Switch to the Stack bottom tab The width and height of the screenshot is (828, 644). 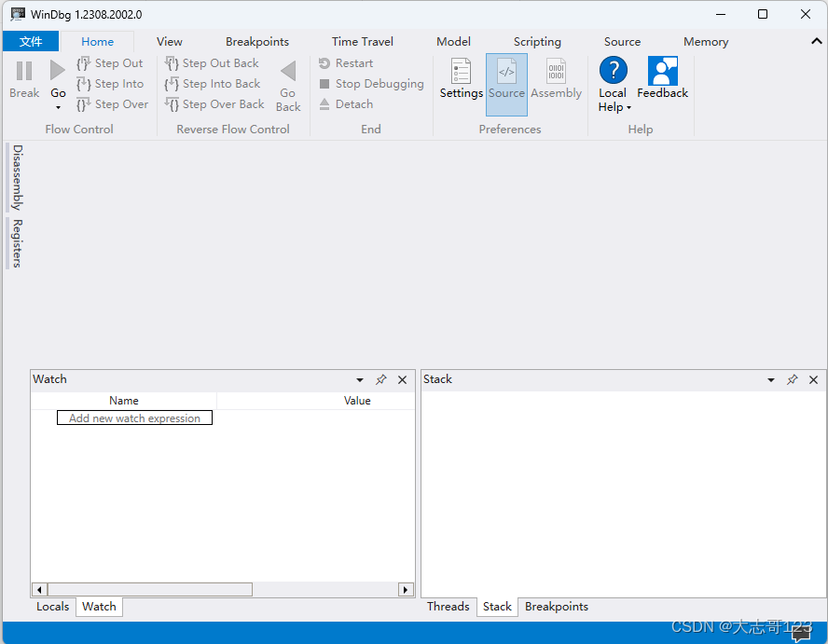click(497, 607)
